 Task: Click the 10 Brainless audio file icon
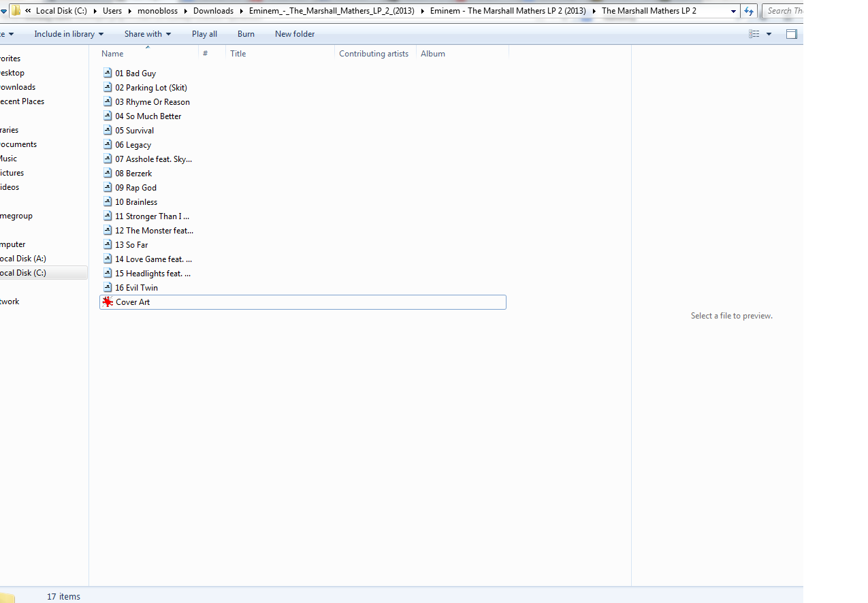click(108, 201)
